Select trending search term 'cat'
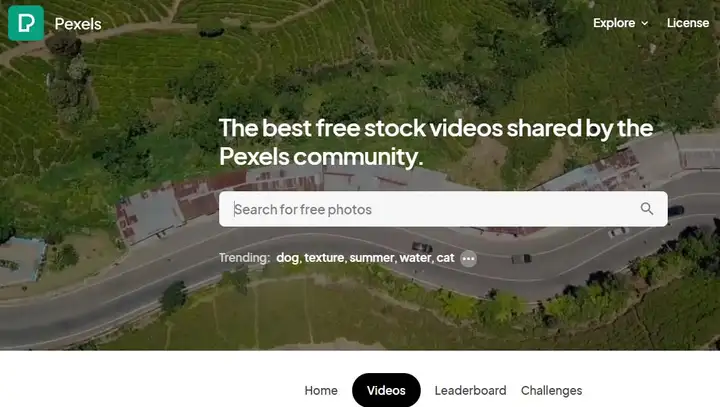 (445, 258)
